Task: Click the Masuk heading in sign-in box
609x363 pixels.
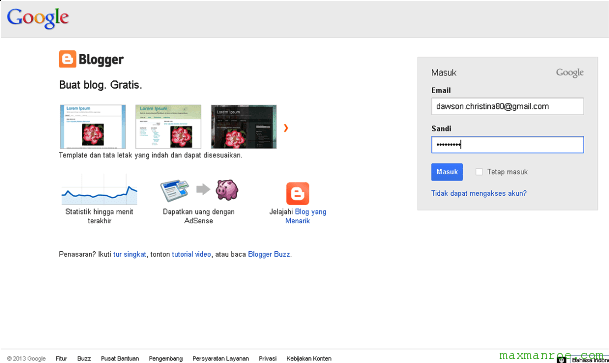Action: click(x=444, y=73)
